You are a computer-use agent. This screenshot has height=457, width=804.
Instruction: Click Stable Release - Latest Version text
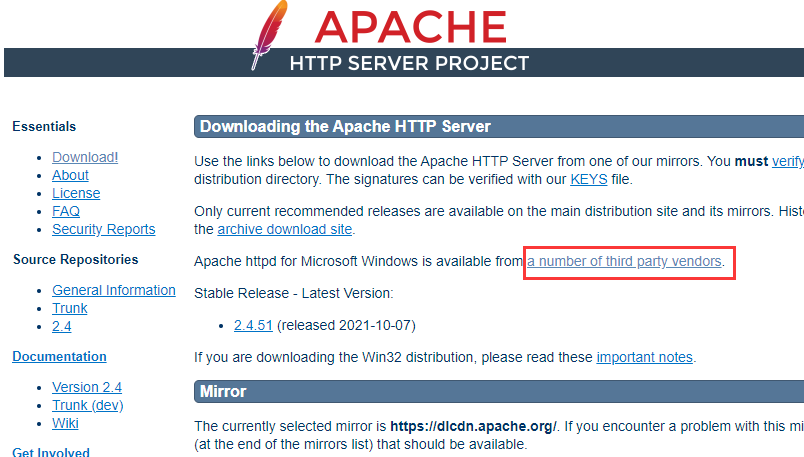click(x=293, y=293)
